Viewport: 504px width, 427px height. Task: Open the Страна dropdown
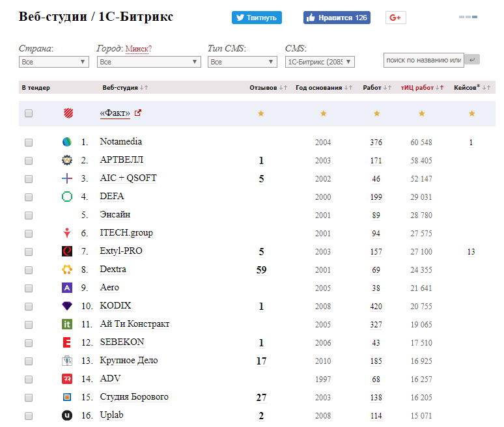(x=53, y=62)
